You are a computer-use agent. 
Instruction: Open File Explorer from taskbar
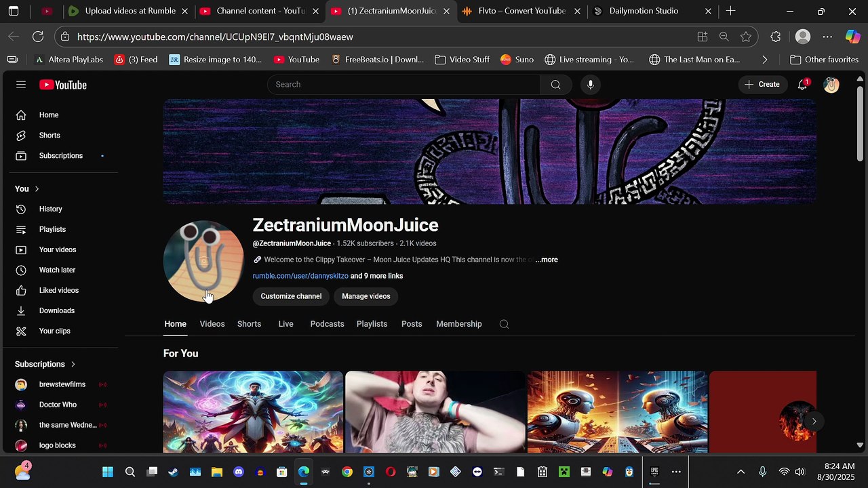pos(217,472)
